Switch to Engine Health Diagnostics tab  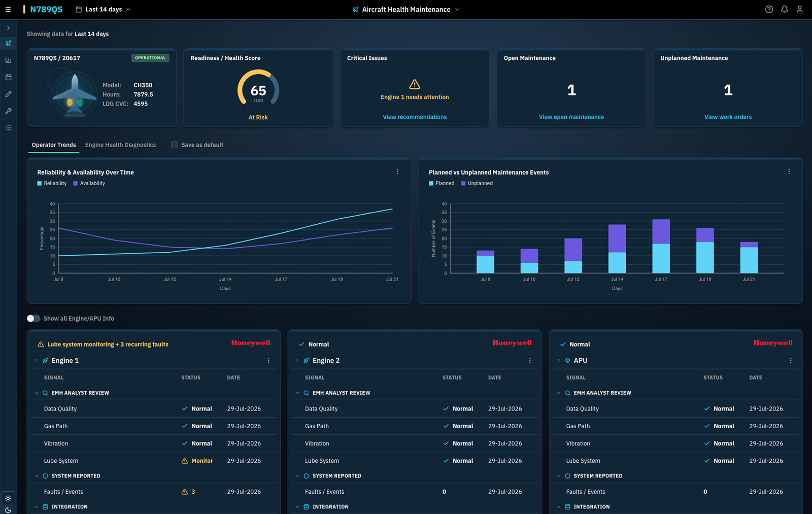click(x=120, y=145)
